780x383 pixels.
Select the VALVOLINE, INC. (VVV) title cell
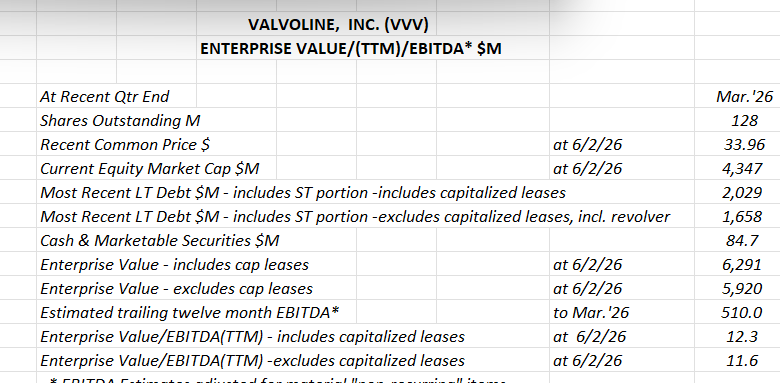click(x=338, y=24)
